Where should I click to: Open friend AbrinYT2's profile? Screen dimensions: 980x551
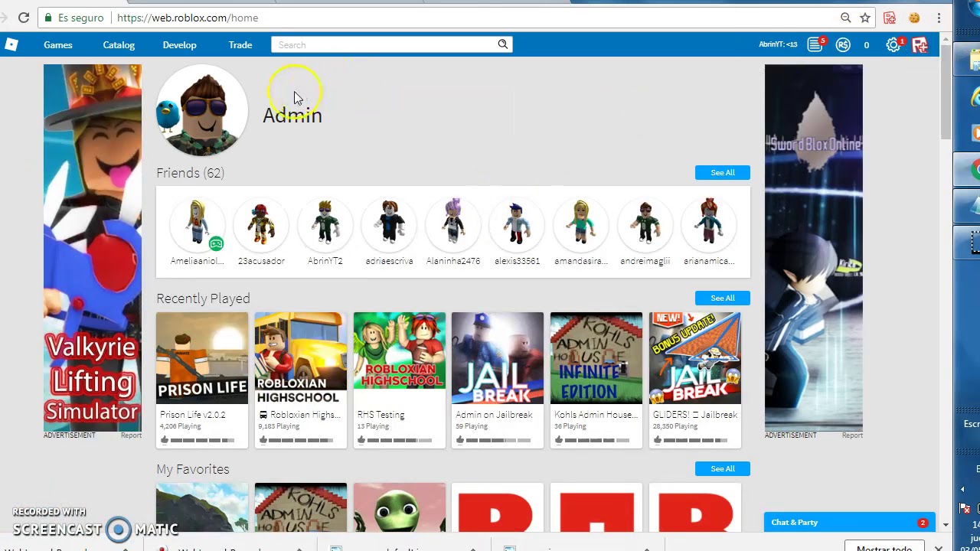click(325, 233)
